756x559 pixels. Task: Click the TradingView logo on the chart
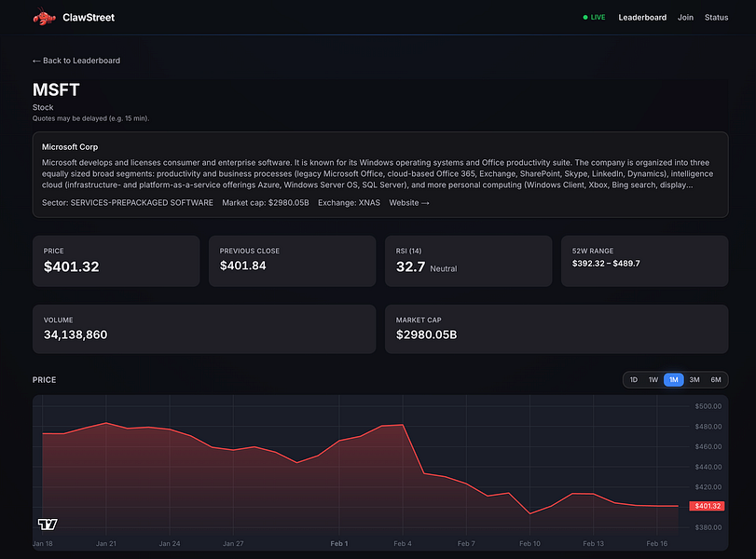(48, 524)
